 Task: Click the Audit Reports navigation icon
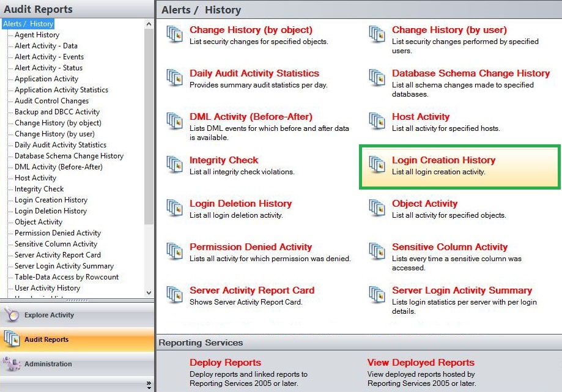click(12, 339)
